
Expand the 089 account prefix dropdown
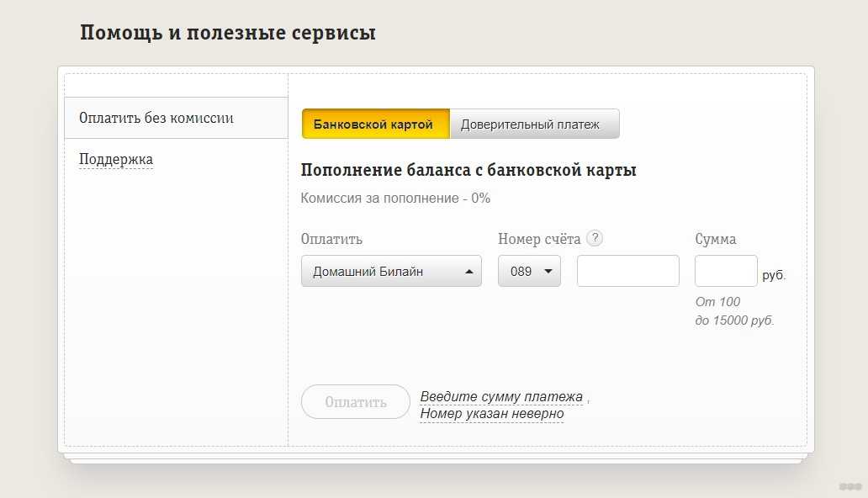click(529, 272)
